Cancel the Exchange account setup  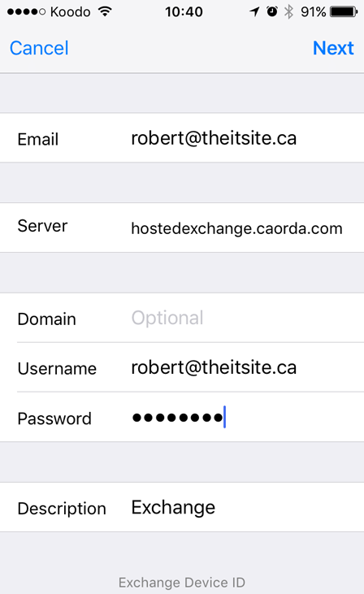point(39,48)
